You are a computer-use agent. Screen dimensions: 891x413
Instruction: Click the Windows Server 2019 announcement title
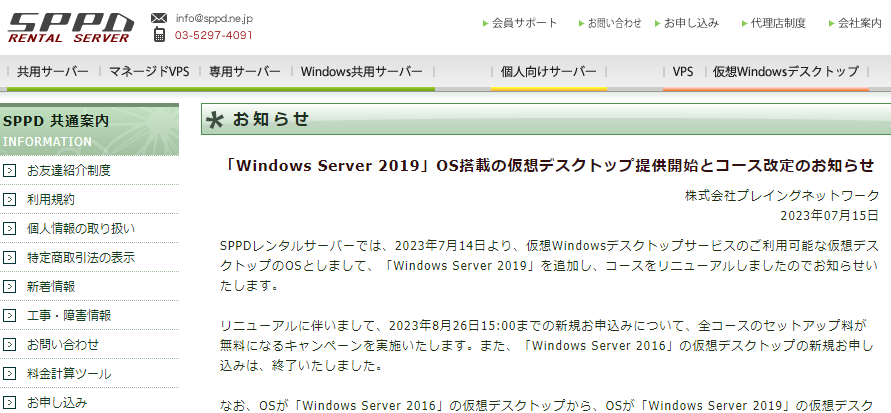(549, 165)
